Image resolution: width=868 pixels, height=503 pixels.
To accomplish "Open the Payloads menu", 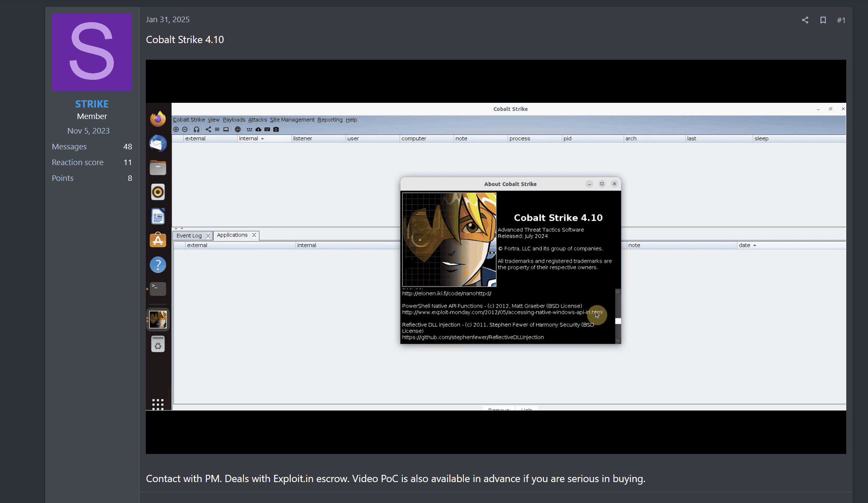I will point(234,119).
